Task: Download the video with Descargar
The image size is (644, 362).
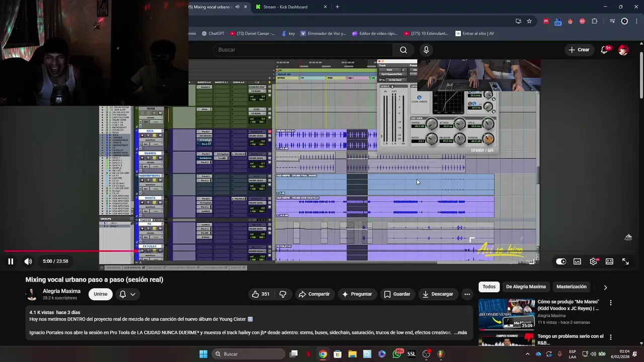Action: (x=438, y=294)
